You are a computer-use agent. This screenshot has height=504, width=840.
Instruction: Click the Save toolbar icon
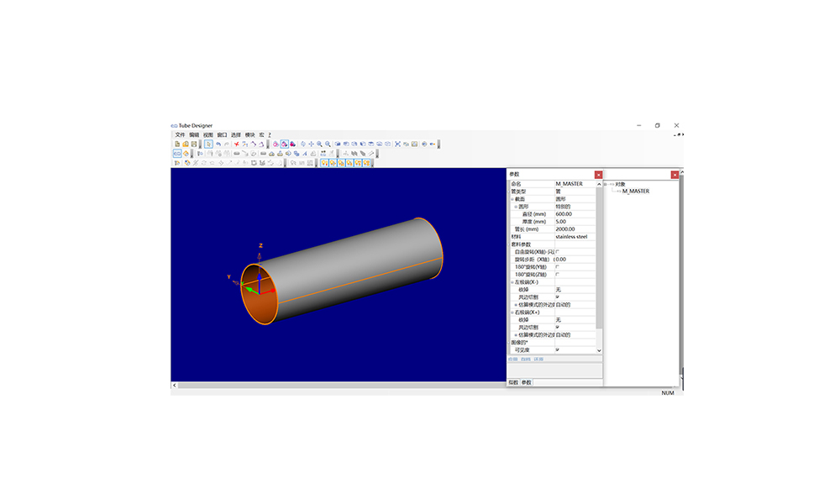pos(193,144)
